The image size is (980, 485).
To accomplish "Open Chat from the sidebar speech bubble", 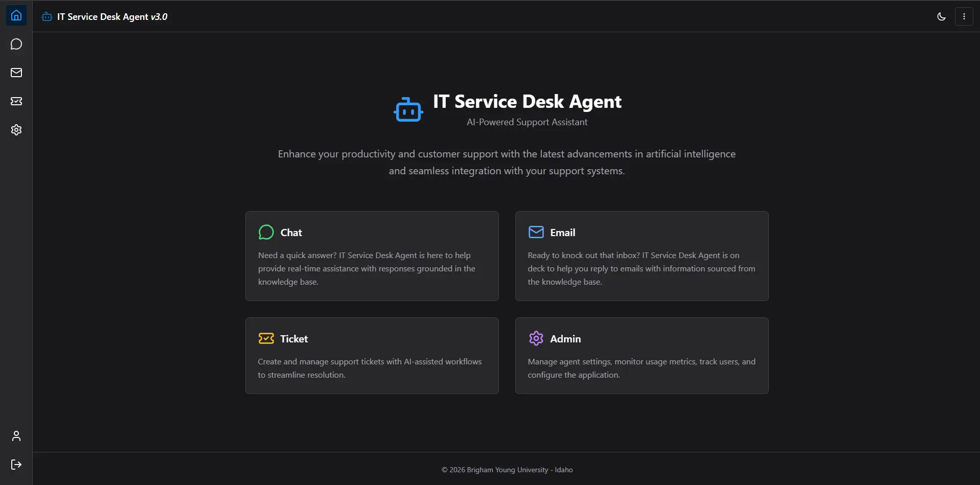I will click(16, 44).
